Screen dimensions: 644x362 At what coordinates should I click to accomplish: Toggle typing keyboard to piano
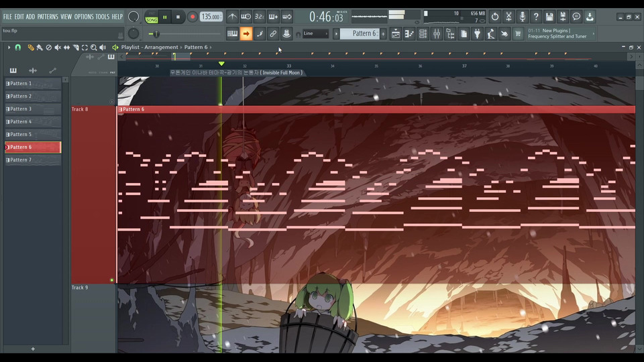point(233,34)
